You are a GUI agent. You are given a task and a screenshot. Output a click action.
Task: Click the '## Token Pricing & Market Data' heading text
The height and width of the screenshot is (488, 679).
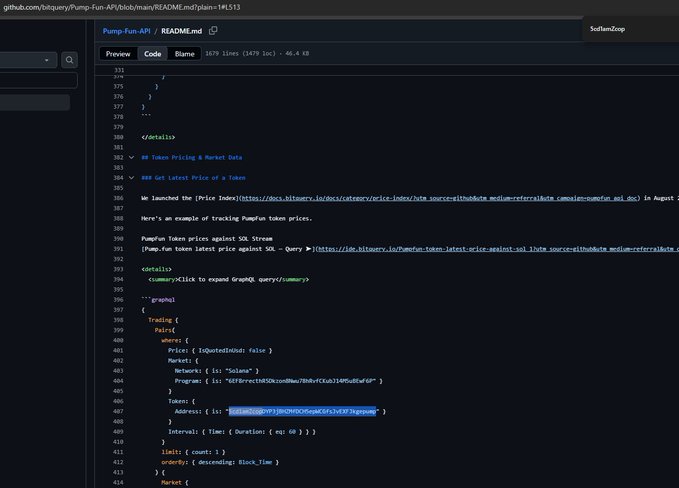[192, 158]
